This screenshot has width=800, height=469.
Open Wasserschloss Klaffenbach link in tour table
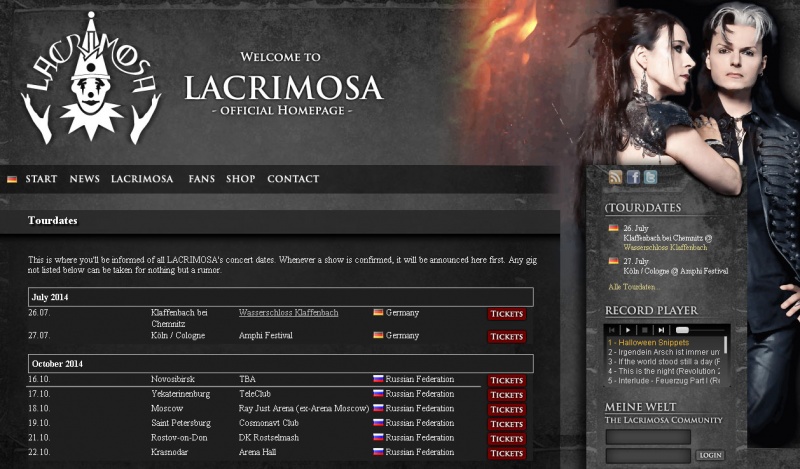pyautogui.click(x=288, y=313)
